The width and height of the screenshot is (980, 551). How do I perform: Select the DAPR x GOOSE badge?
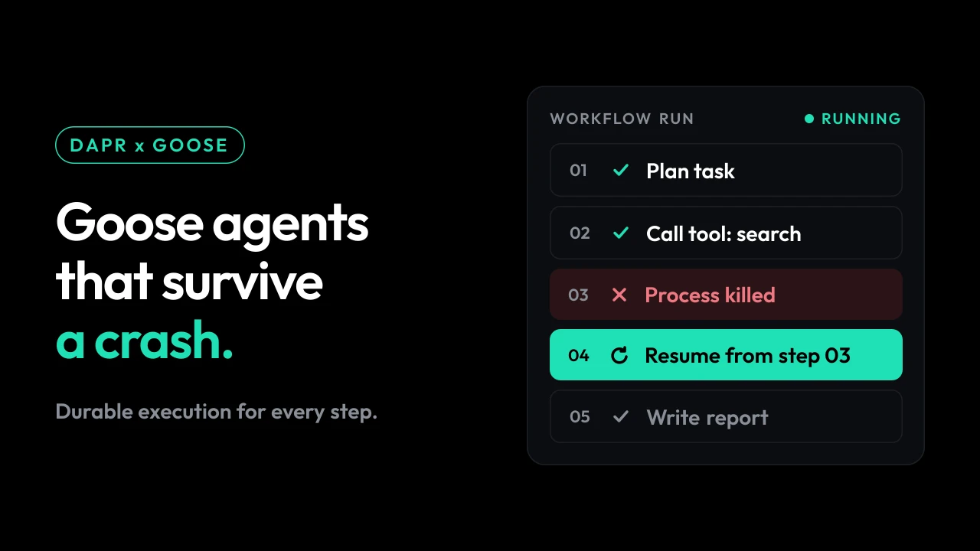[150, 145]
